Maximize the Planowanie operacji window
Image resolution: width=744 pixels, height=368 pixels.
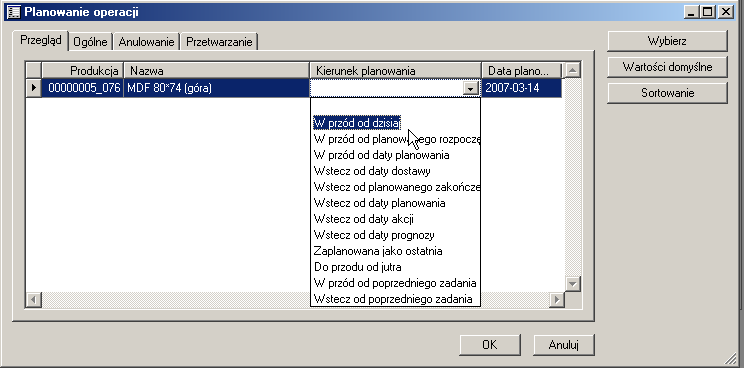(x=707, y=12)
